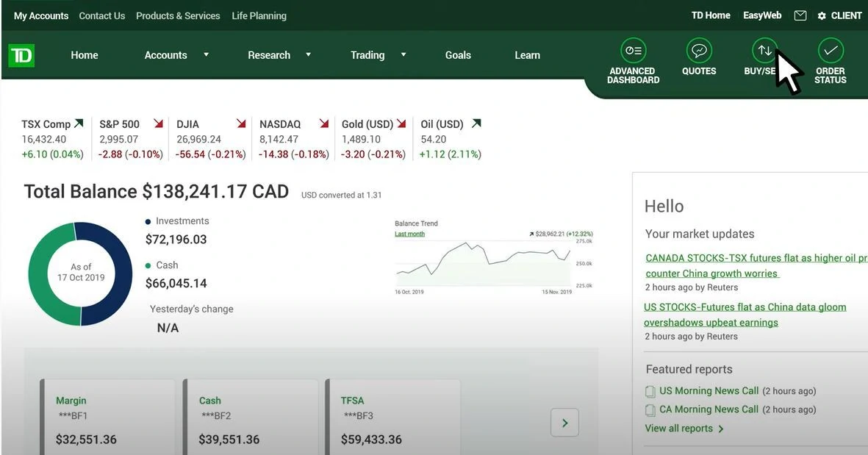Viewport: 868px width, 455px height.
Task: Expand the Research dropdown menu
Action: tap(308, 55)
